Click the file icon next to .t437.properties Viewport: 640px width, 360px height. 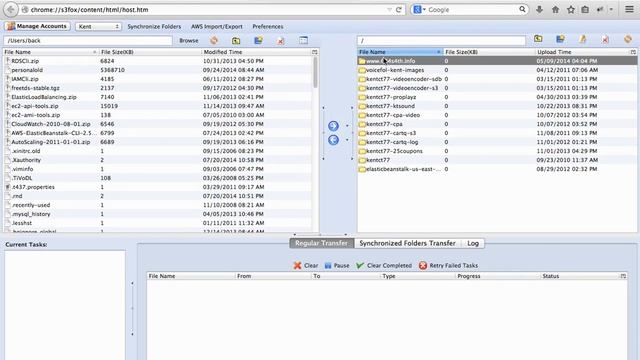8,187
